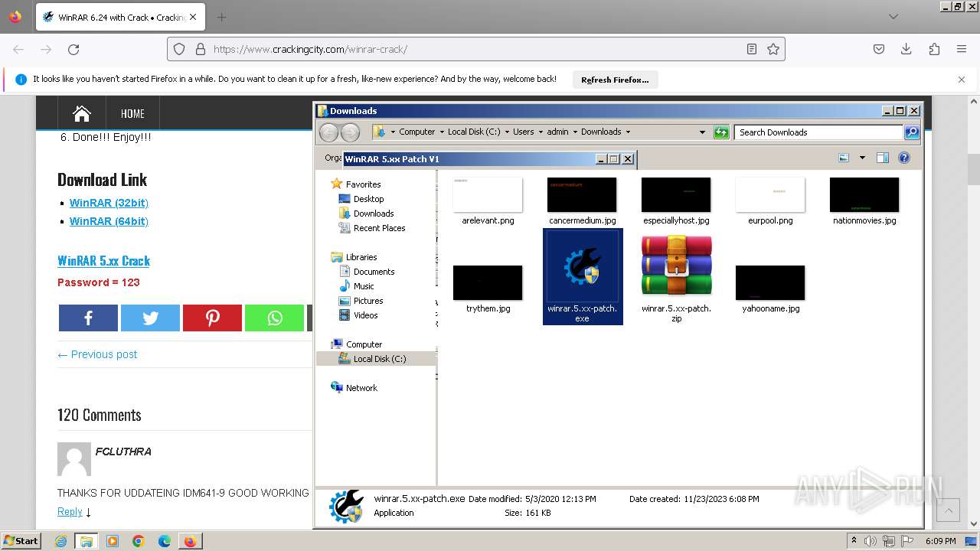This screenshot has width=980, height=551.
Task: Dismiss the Firefox notification bar
Action: pyautogui.click(x=962, y=80)
